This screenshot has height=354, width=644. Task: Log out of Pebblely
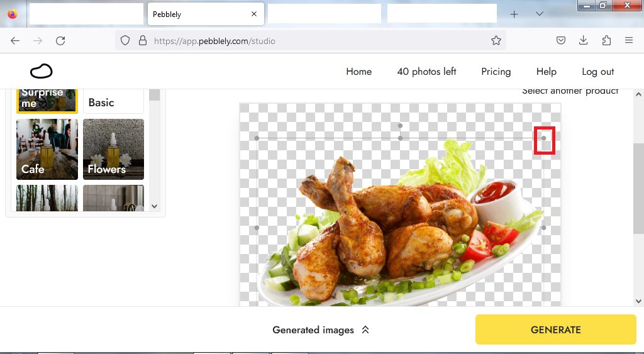pos(598,72)
